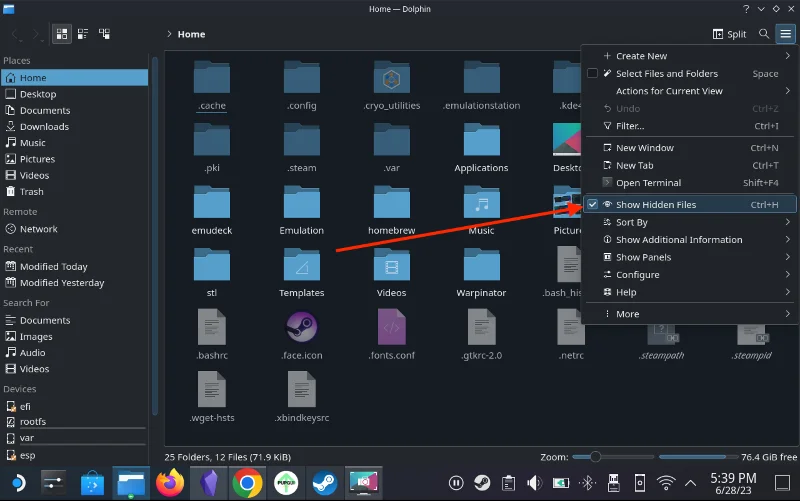The height and width of the screenshot is (501, 800).
Task: Expand Create New submenu
Action: coord(689,56)
